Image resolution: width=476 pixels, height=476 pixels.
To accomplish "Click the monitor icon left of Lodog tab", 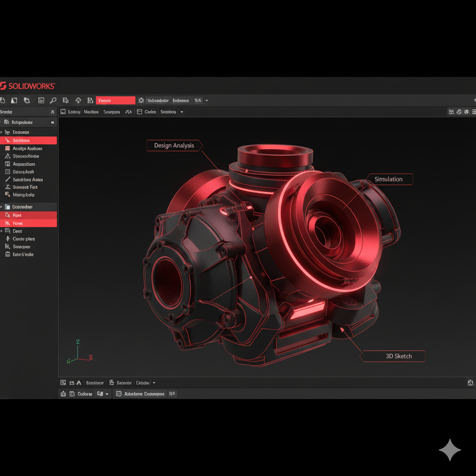I will coord(63,112).
